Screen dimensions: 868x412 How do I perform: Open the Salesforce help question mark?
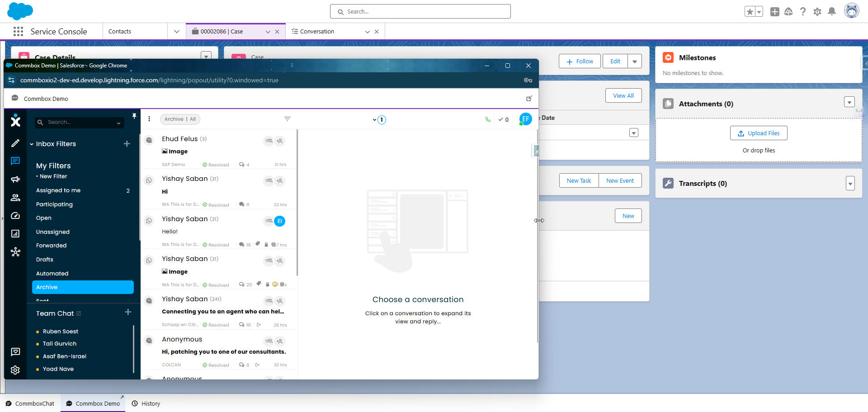point(803,12)
